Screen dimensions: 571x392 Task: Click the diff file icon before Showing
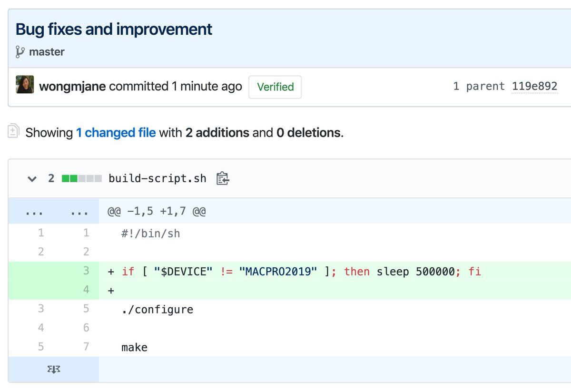(13, 131)
